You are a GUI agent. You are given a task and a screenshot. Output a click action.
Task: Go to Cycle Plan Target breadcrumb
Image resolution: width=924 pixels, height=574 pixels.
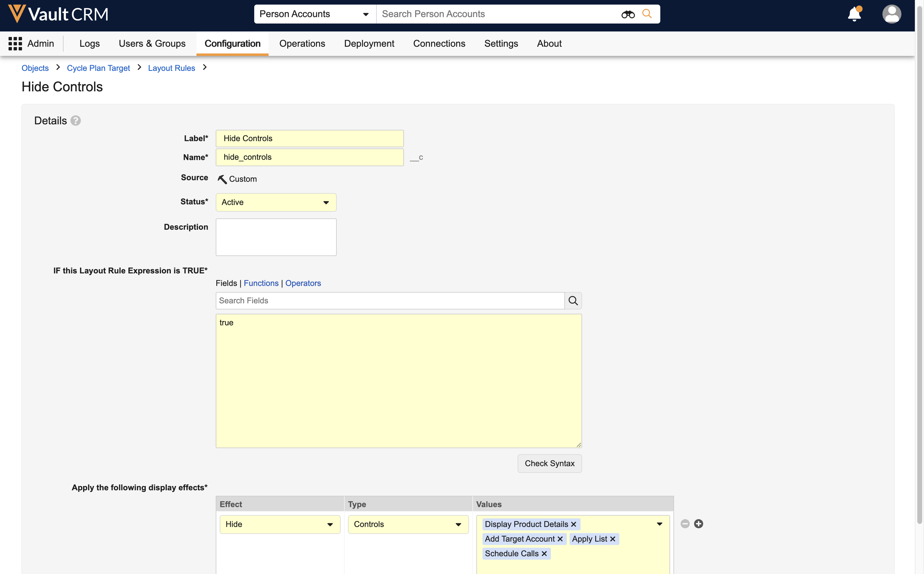[x=98, y=68]
